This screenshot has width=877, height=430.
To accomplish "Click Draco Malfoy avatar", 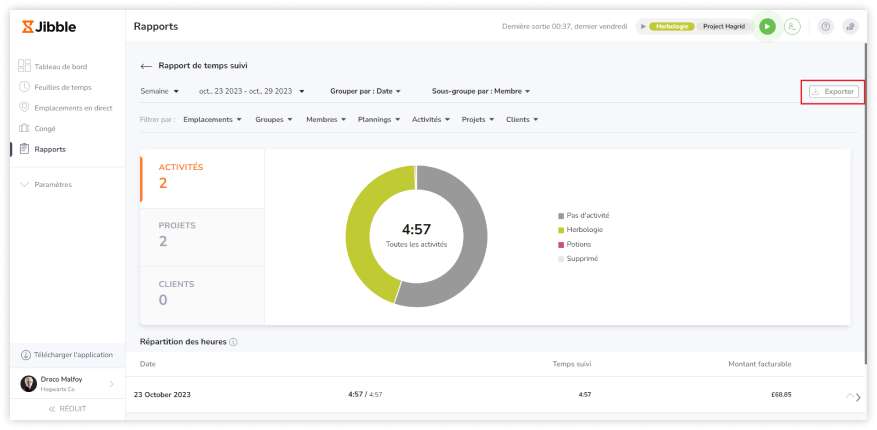I will [x=29, y=384].
